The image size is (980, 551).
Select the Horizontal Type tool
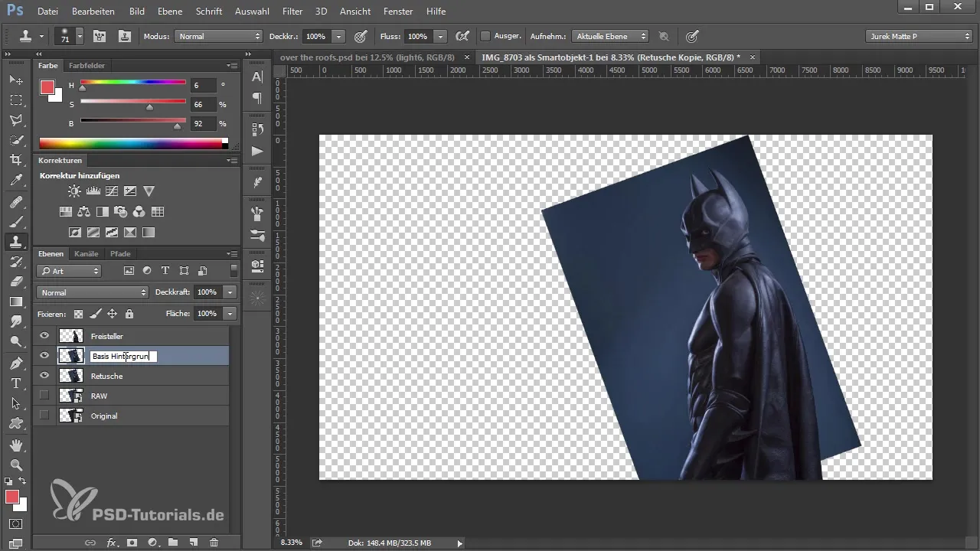coord(16,383)
